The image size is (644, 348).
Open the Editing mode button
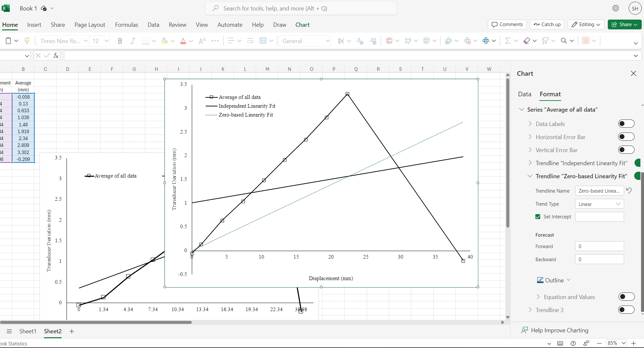(x=586, y=24)
